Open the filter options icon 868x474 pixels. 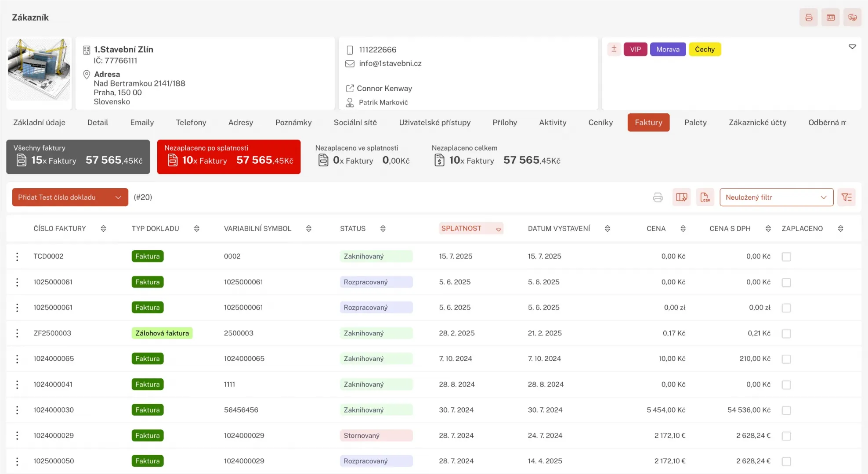(846, 197)
